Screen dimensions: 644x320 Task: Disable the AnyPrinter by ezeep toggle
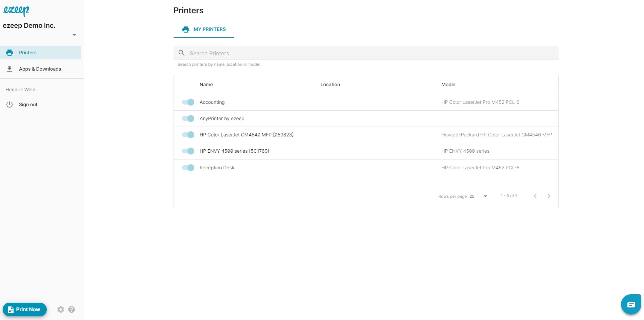tap(188, 118)
